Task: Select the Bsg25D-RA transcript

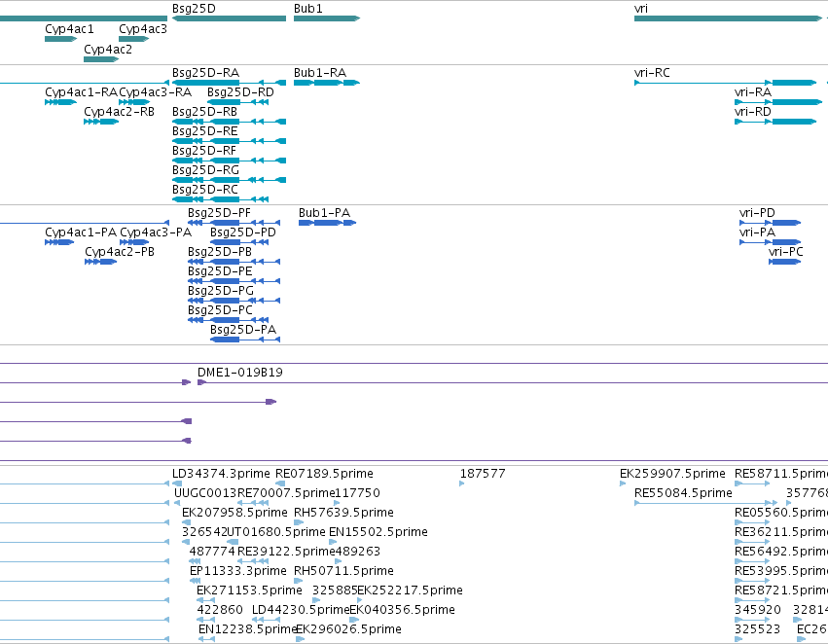Action: click(230, 83)
